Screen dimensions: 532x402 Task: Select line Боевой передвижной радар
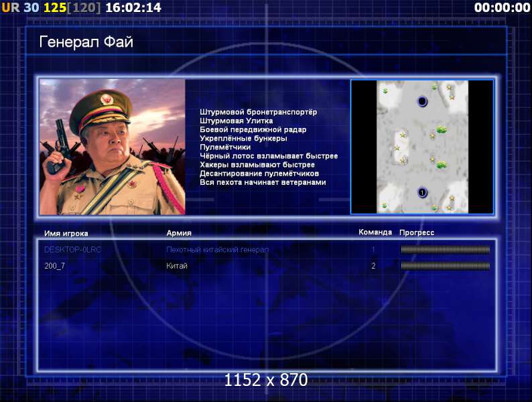click(253, 129)
